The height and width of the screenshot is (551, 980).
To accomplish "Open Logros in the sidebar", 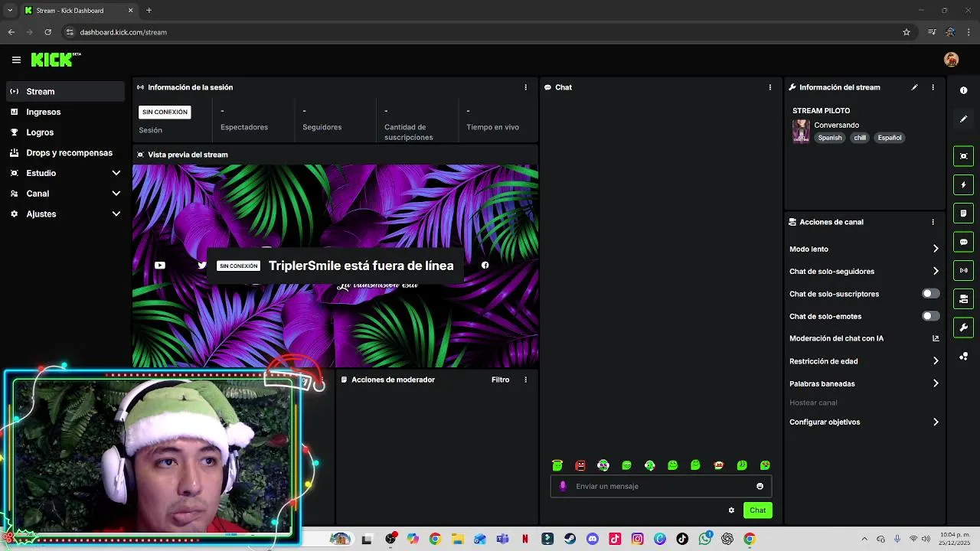I will tap(65, 132).
